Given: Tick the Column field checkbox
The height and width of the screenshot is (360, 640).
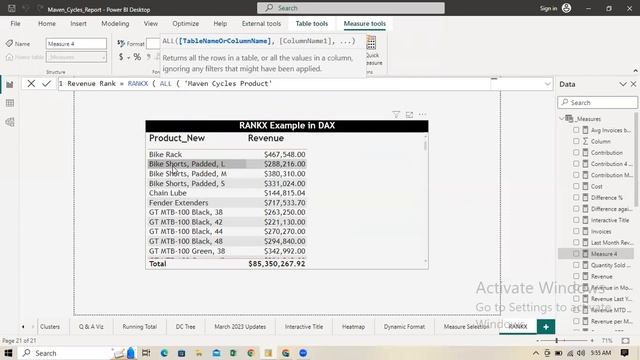Looking at the screenshot, I should (576, 141).
